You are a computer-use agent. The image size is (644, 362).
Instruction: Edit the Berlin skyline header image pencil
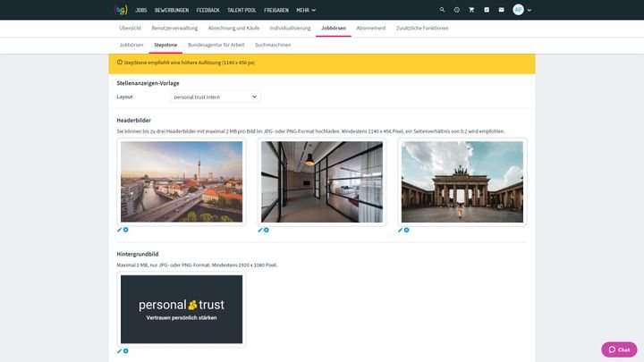click(120, 230)
